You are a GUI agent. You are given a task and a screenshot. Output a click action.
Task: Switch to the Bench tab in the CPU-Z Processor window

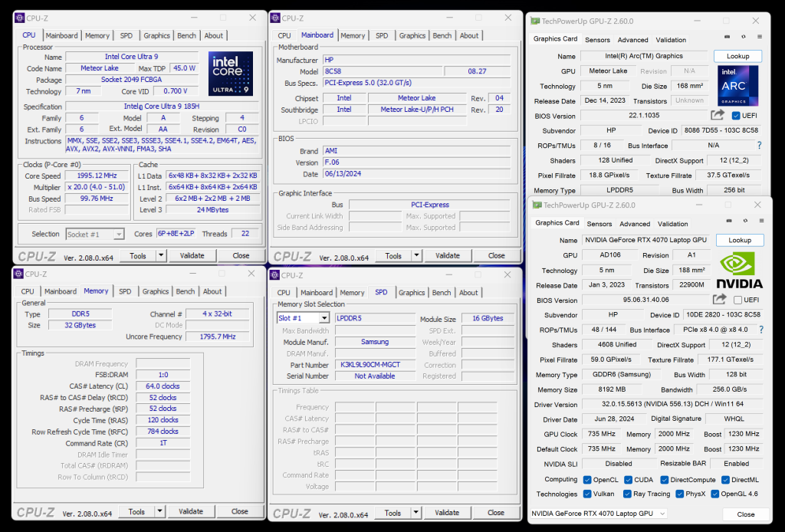[187, 35]
